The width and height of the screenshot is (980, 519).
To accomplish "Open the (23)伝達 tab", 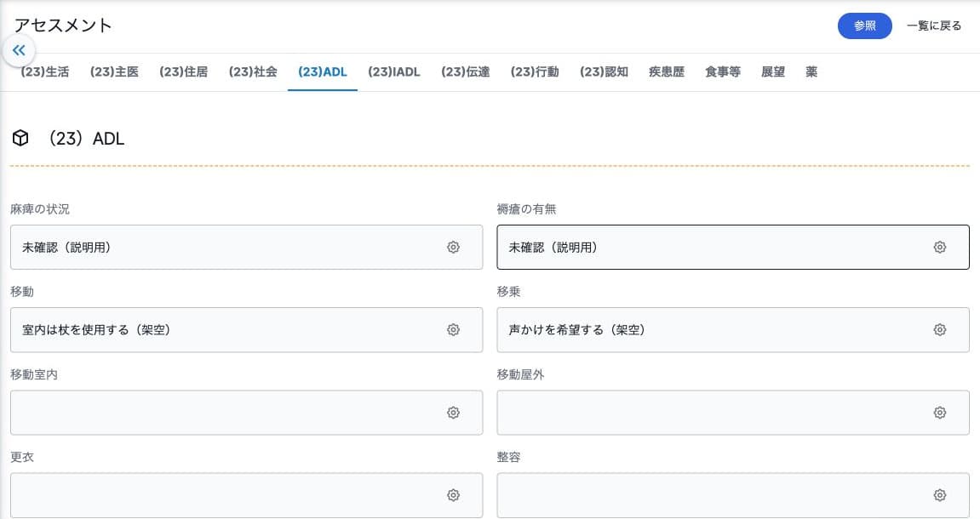I will (x=466, y=71).
